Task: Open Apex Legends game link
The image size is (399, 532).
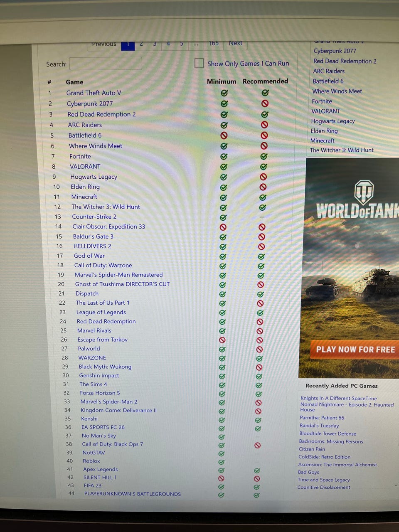Action: click(x=100, y=469)
